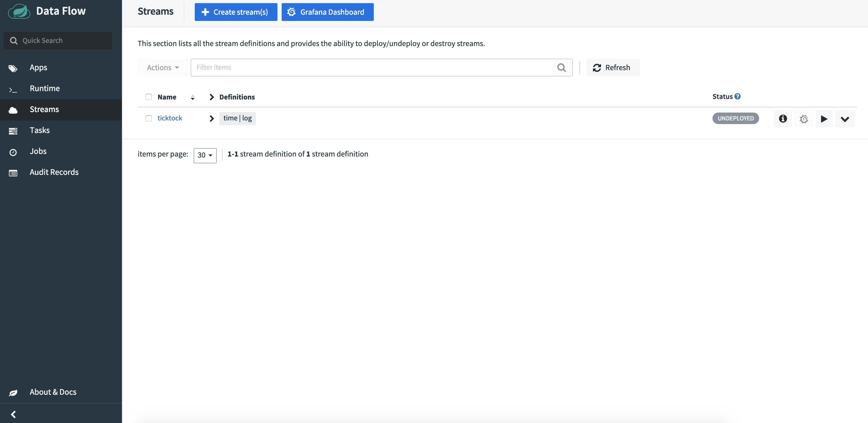Open the Actions dropdown

click(x=162, y=68)
